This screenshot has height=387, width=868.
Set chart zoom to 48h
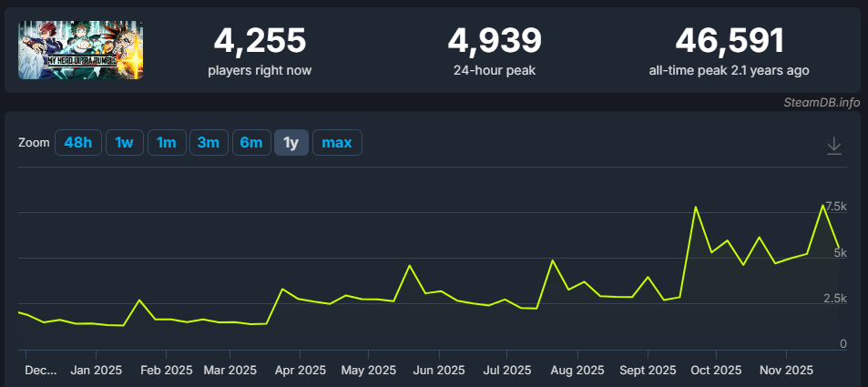78,143
